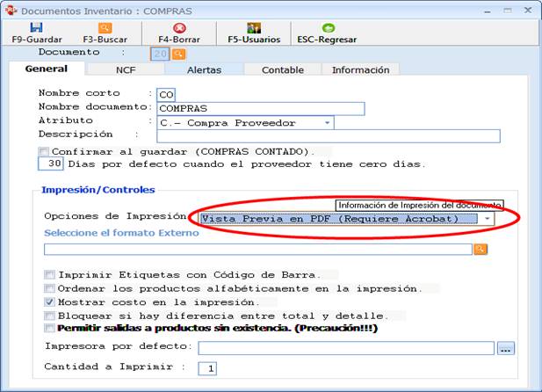
Task: Expand the Atributo dropdown
Action: [x=327, y=123]
